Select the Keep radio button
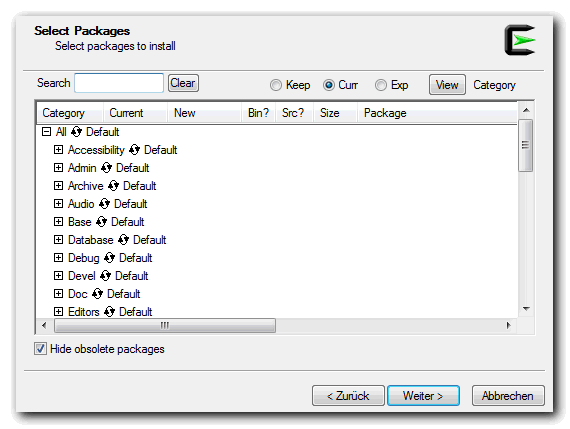 276,85
